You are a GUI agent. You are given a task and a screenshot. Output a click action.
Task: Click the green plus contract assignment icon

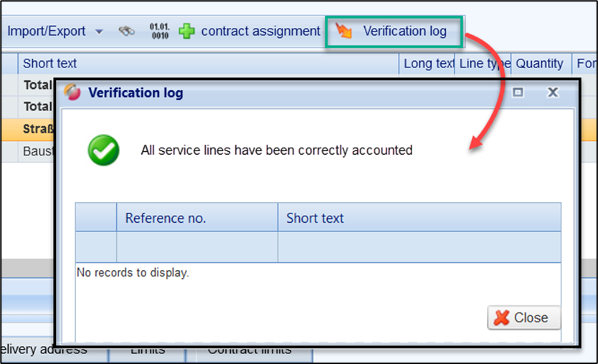pyautogui.click(x=186, y=32)
